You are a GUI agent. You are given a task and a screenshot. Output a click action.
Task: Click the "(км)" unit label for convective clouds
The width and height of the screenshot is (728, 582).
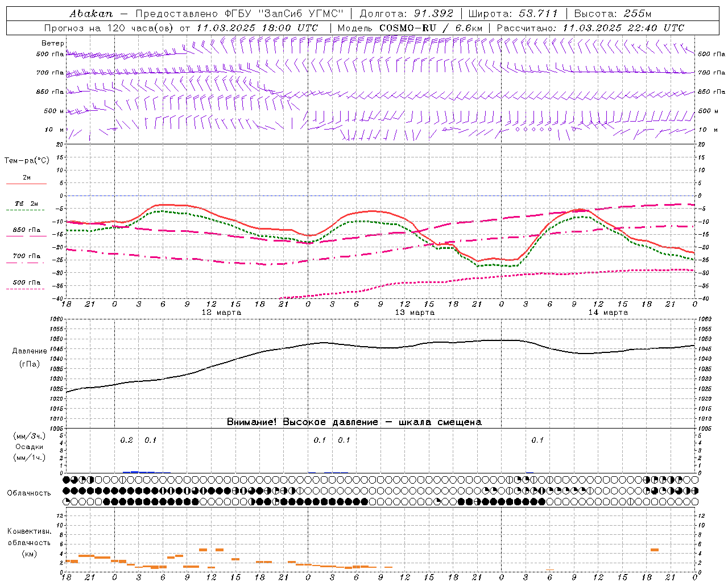(x=29, y=554)
